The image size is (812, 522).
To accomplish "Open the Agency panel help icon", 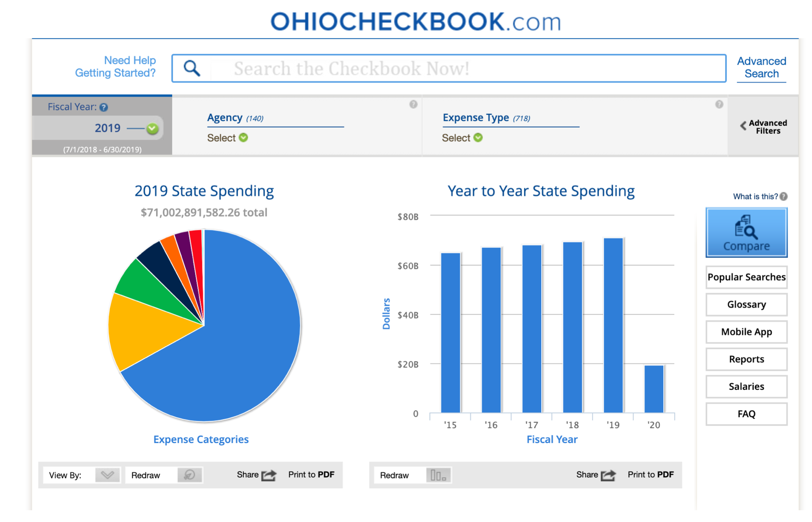I will coord(413,104).
